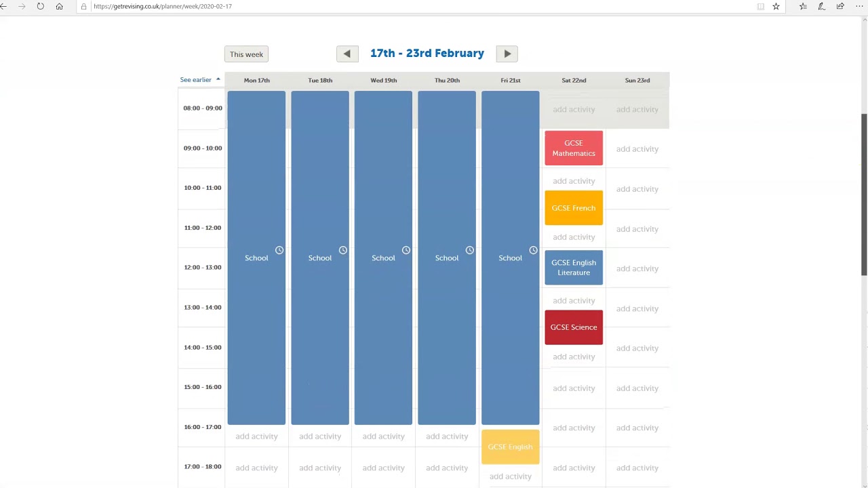
Task: Refresh the browser page
Action: click(41, 6)
